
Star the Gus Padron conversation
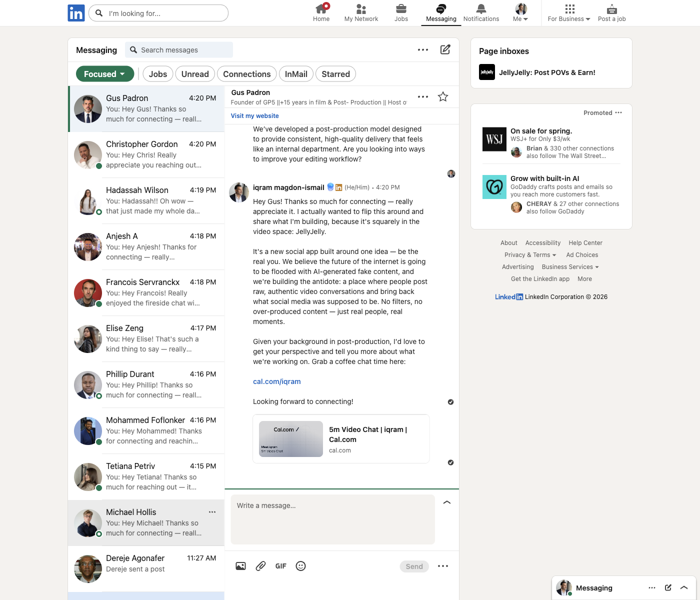point(443,97)
